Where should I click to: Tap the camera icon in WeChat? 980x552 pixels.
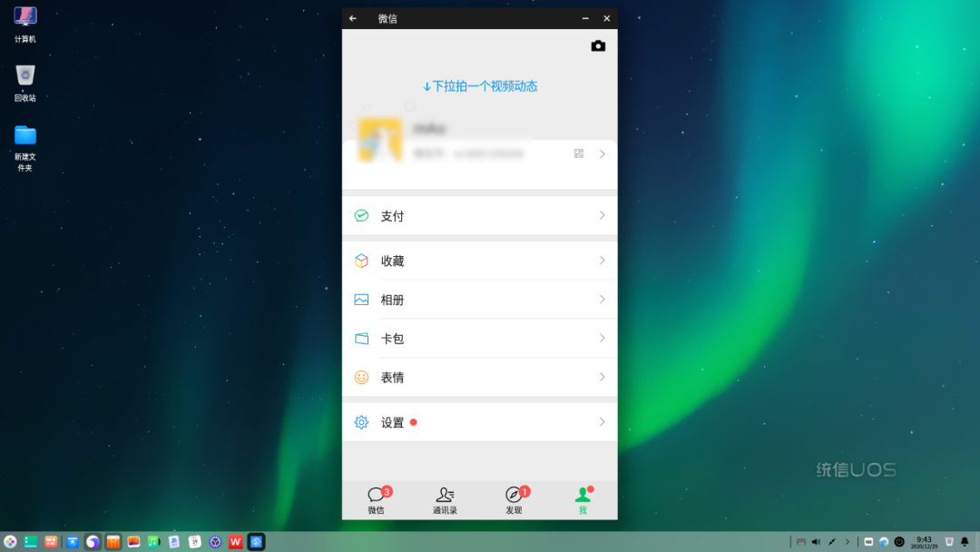point(598,45)
